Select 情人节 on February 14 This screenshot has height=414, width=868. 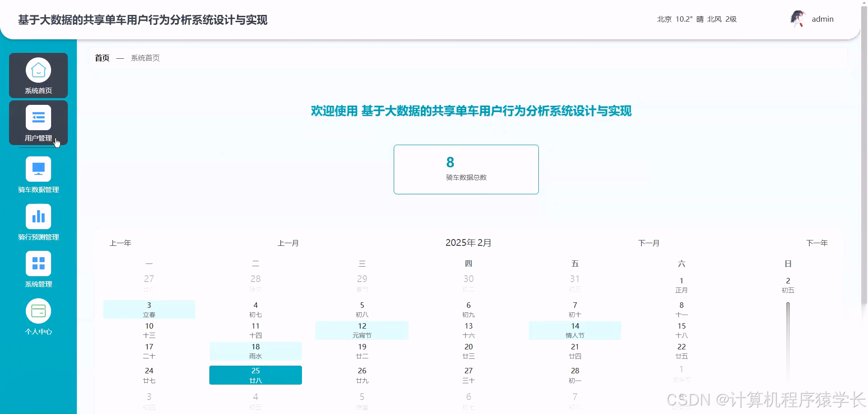(575, 330)
